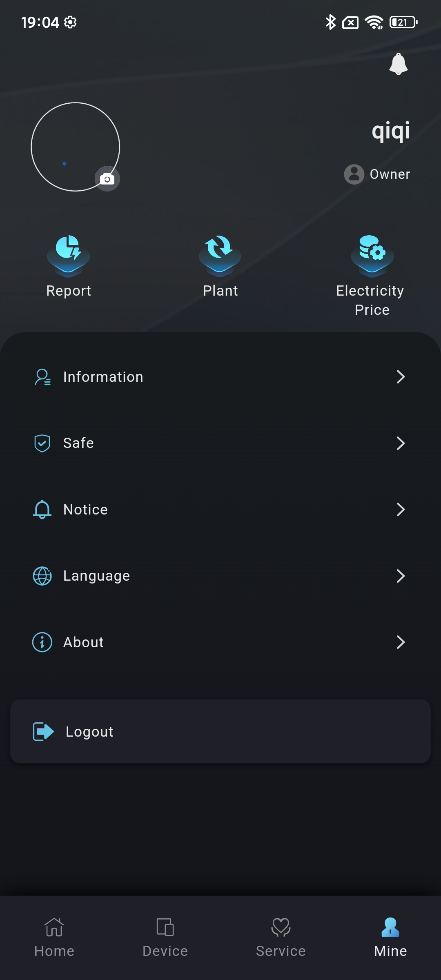Open the Report icon
The height and width of the screenshot is (980, 441).
(x=69, y=254)
